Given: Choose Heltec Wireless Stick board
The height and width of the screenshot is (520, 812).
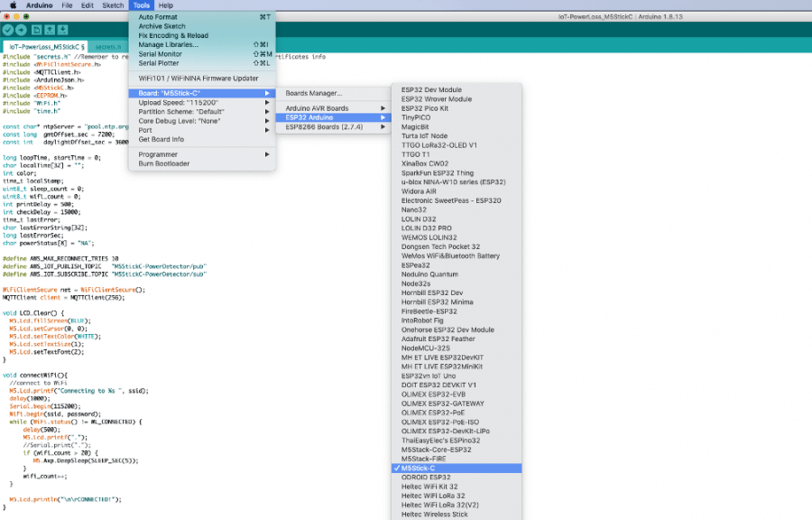Looking at the screenshot, I should coord(457,515).
